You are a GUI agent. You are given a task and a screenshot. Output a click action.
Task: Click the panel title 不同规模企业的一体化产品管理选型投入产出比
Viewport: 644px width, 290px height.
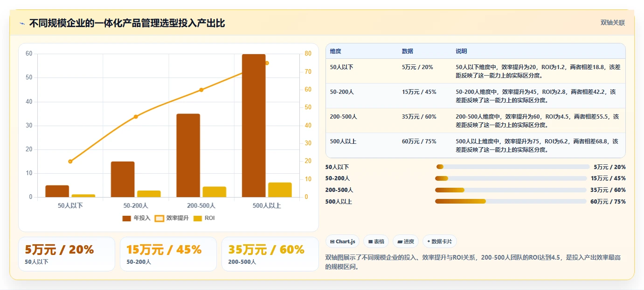[x=127, y=23]
